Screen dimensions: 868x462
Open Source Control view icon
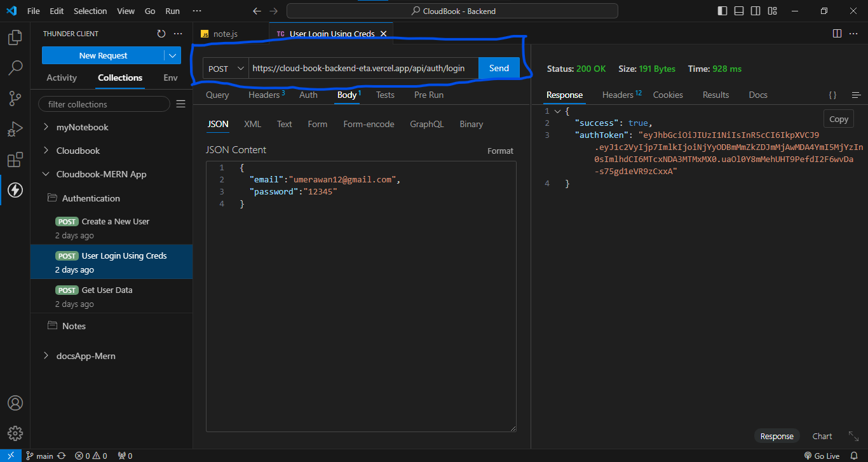15,98
